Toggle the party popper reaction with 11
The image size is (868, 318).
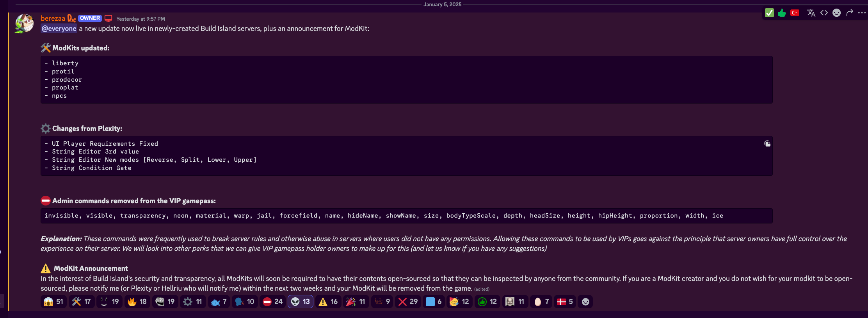[x=356, y=302]
